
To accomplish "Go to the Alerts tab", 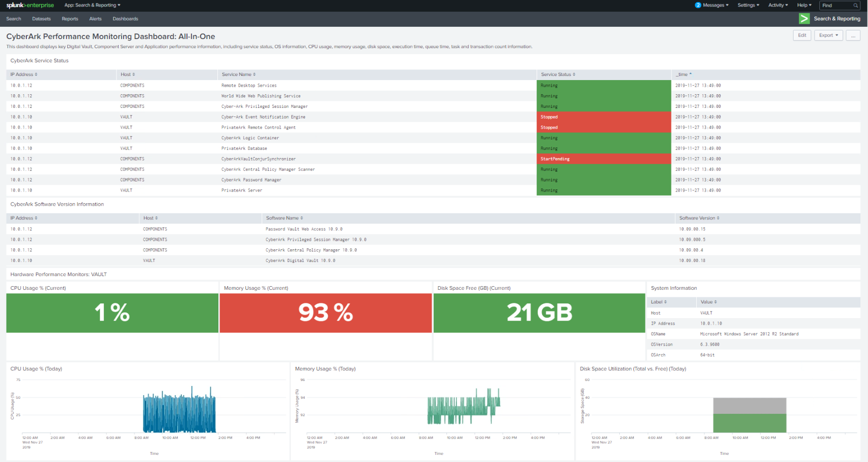I will pos(95,19).
